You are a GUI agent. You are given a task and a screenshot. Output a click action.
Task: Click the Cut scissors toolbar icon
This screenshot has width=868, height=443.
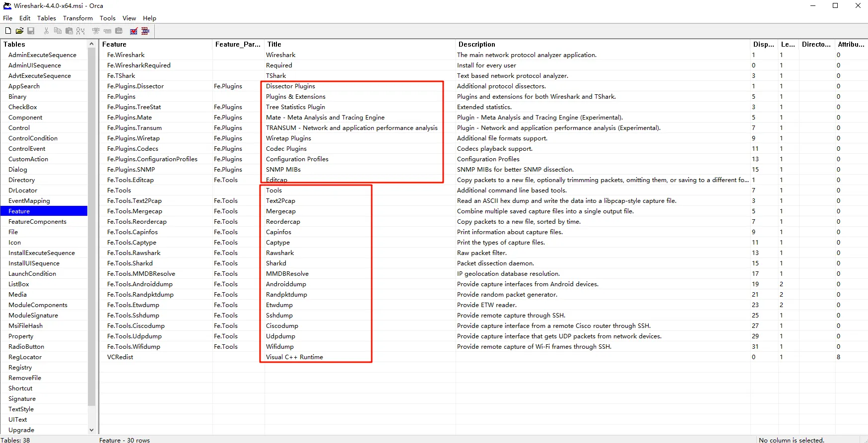coord(46,31)
